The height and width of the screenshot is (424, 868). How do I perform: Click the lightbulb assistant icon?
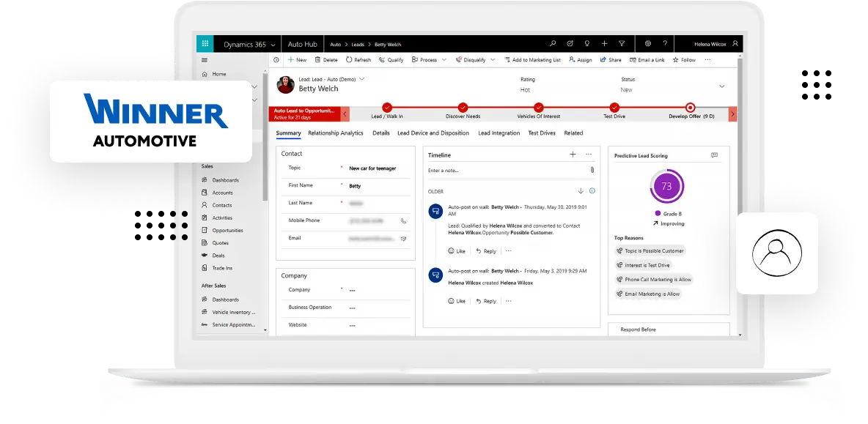point(586,44)
